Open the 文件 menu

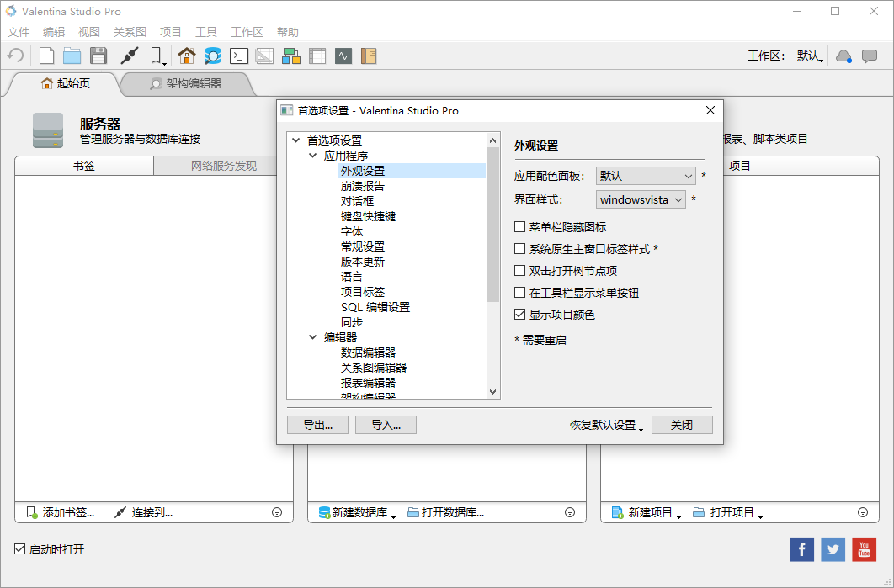pyautogui.click(x=19, y=32)
